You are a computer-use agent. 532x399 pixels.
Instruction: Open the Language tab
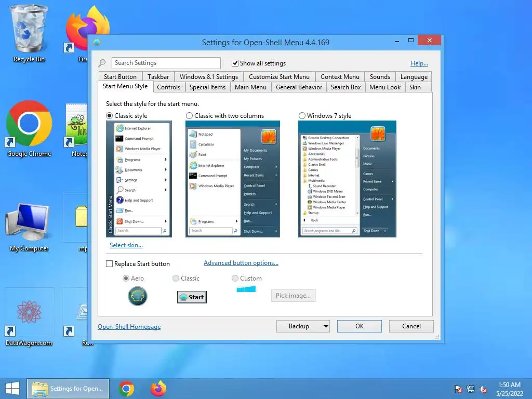tap(414, 77)
